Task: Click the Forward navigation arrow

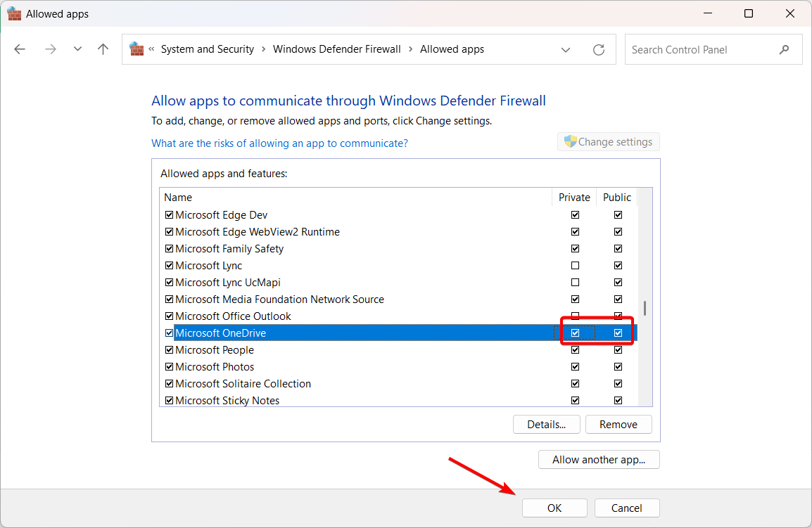Action: tap(50, 49)
